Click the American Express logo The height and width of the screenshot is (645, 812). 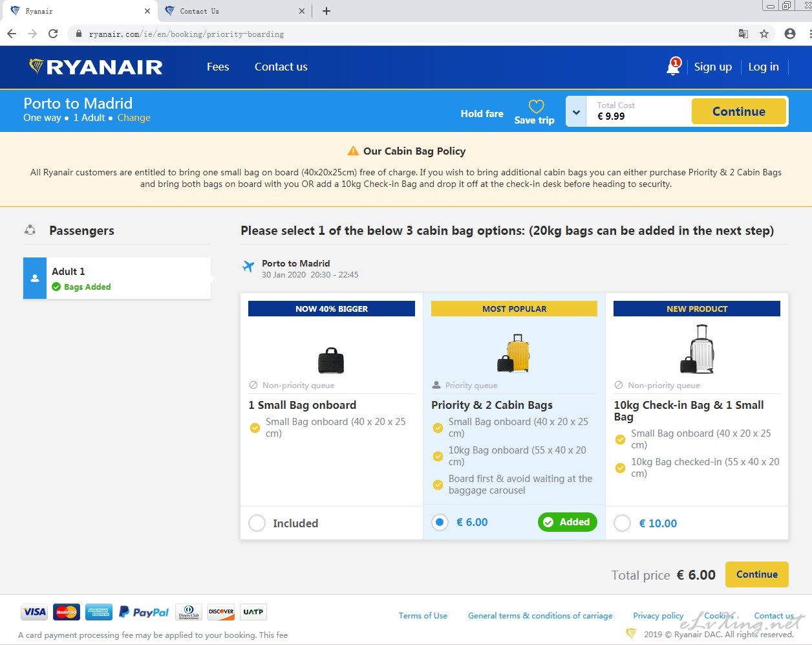[x=98, y=611]
